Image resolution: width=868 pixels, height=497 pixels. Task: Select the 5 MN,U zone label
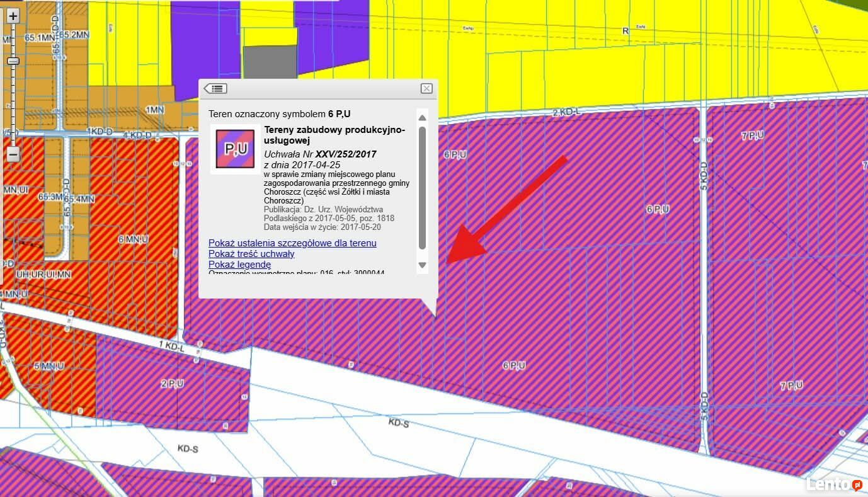click(x=49, y=366)
